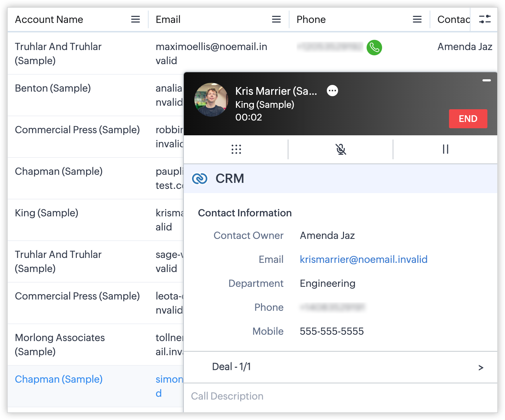The width and height of the screenshot is (505, 420).
Task: Click Kris Marrier (Sa... caller name
Action: [x=276, y=91]
